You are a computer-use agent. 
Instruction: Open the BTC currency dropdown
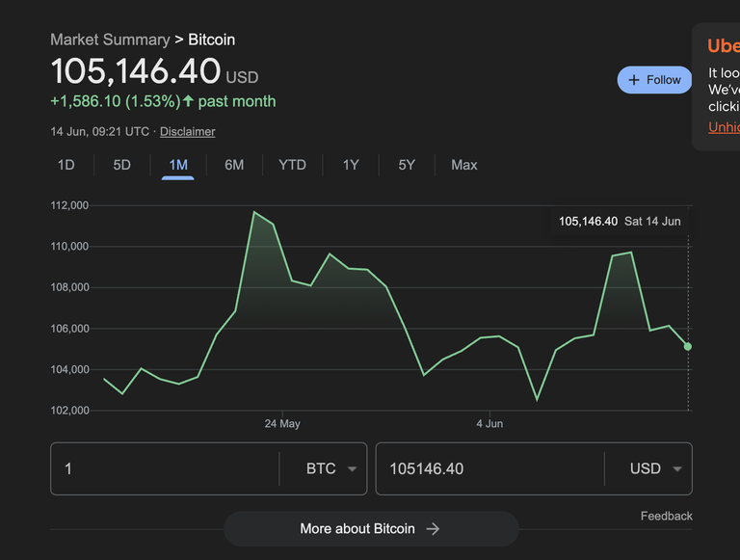[330, 468]
